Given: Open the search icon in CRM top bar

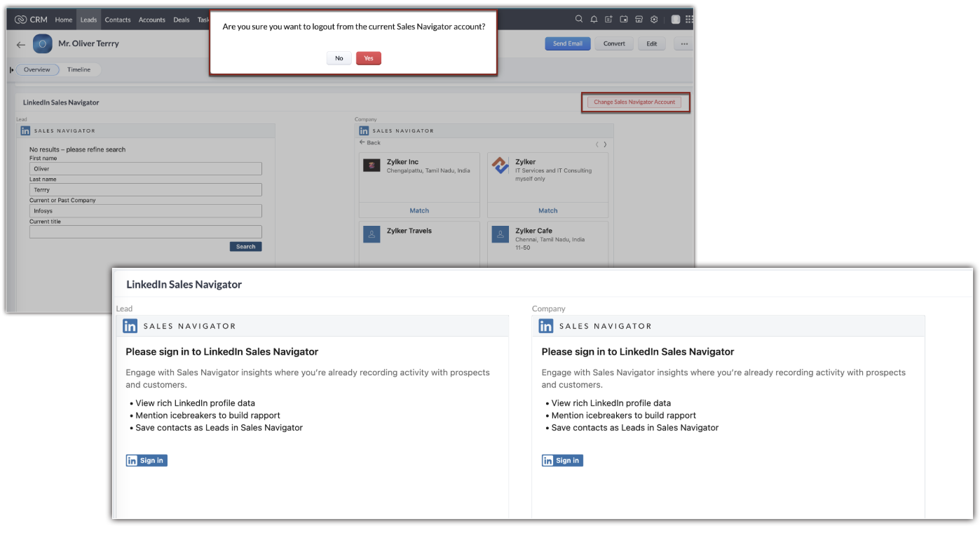Looking at the screenshot, I should coord(579,20).
